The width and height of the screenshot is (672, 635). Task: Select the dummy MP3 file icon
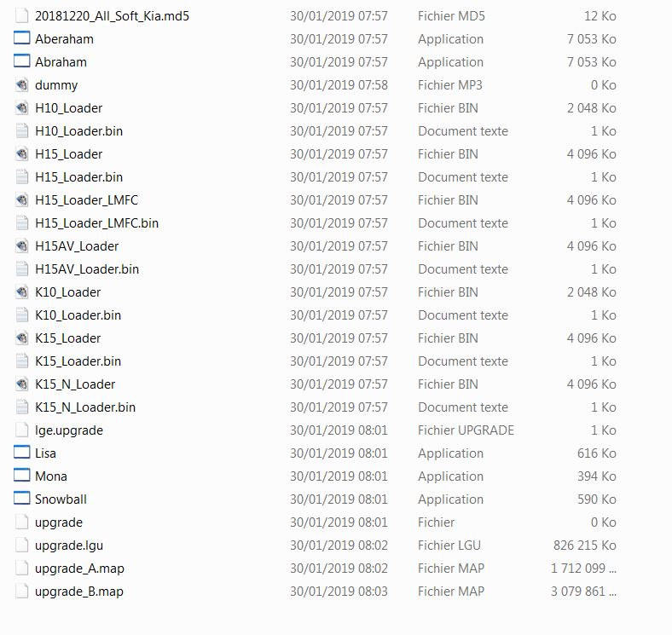[22, 85]
